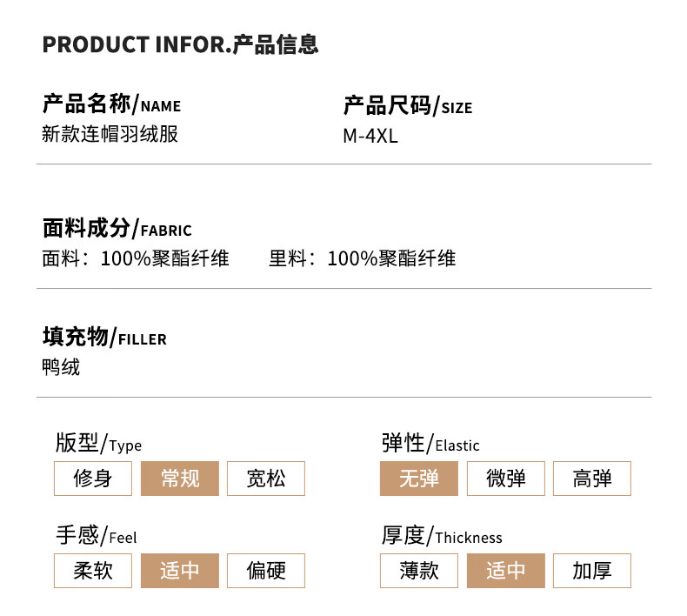The width and height of the screenshot is (687, 616).
Task: Select 适中 under the 手感 Feel row
Action: click(x=180, y=571)
